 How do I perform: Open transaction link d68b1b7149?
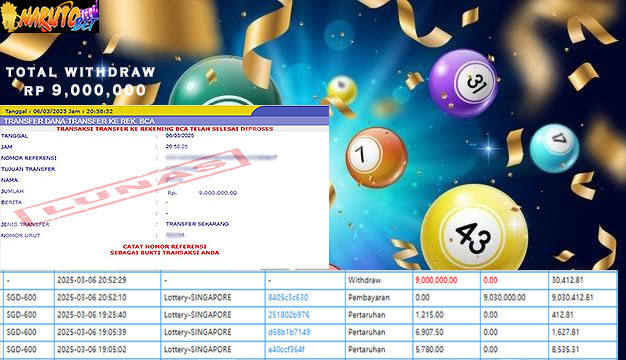coord(289,332)
